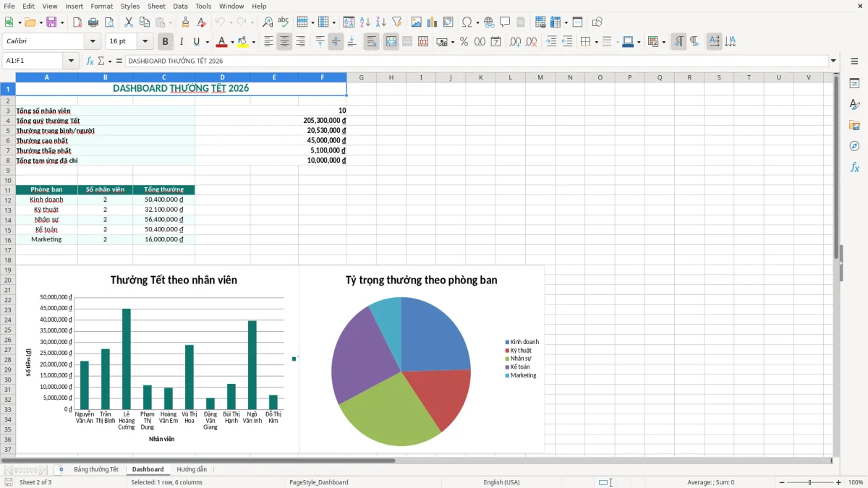Expand the Name Box dropdown

pyautogui.click(x=71, y=61)
